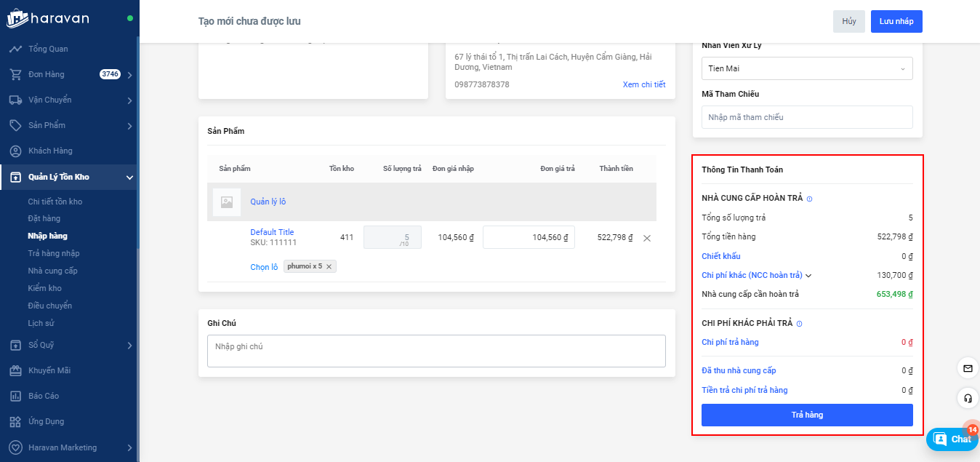The height and width of the screenshot is (462, 980).
Task: Remove the product row with X icon
Action: tap(647, 238)
